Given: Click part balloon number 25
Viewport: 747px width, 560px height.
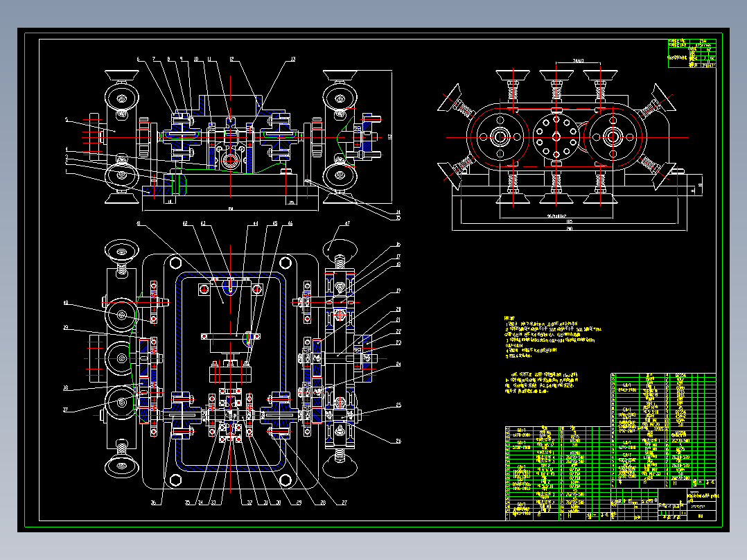Looking at the screenshot, I should 398,405.
